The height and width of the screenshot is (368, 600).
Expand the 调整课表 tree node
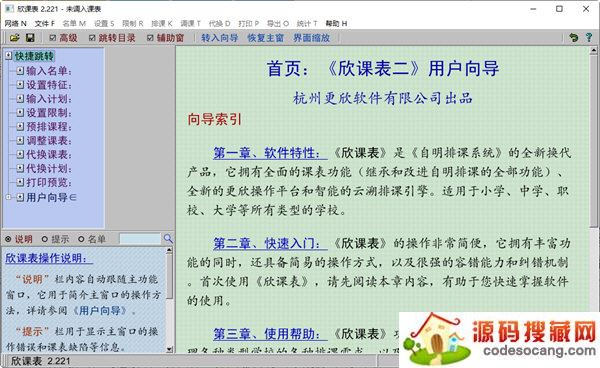coord(20,140)
